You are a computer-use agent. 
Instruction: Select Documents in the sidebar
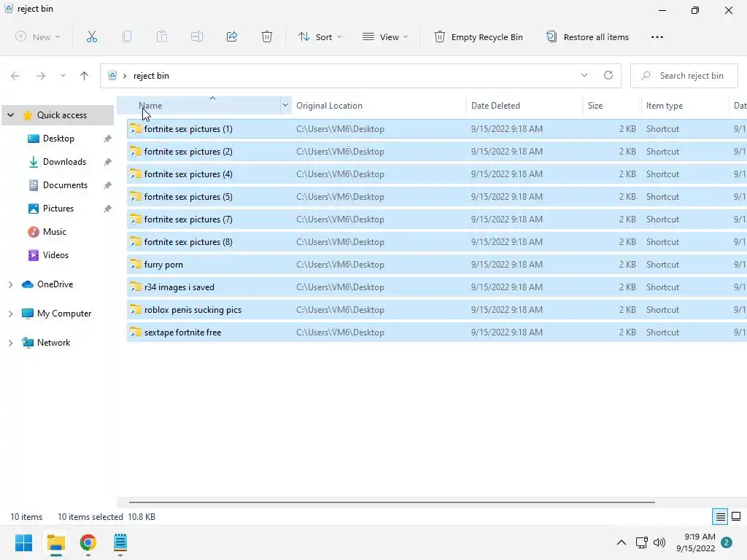coord(65,185)
